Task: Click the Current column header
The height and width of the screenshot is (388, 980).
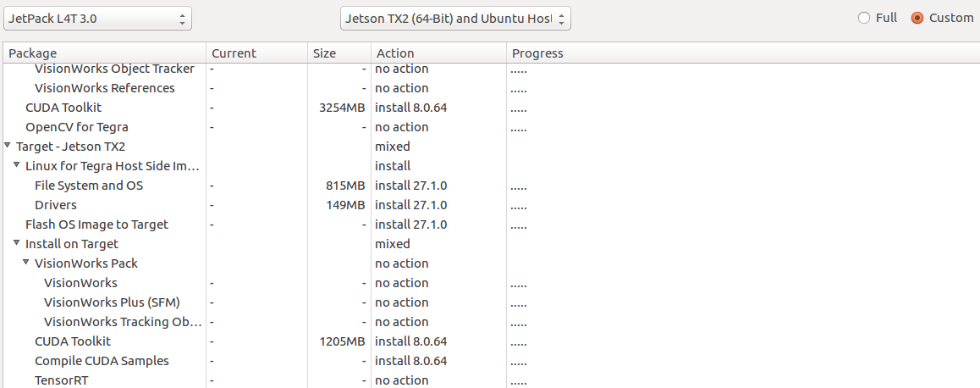Action: click(x=256, y=53)
